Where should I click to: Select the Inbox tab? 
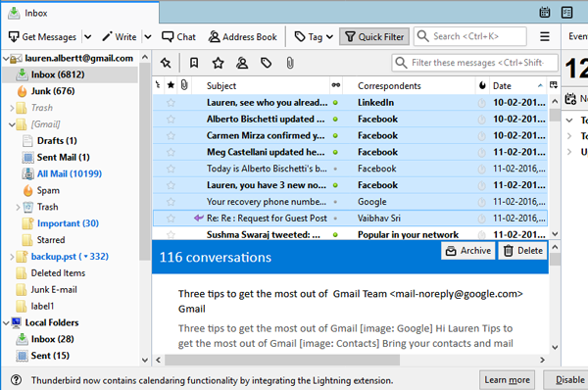[80, 13]
